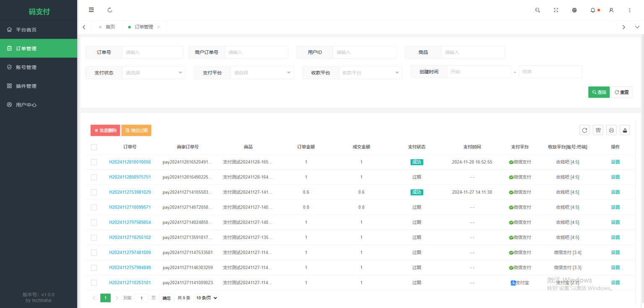Open the search icon in the top bar
This screenshot has width=644, height=308.
click(537, 10)
